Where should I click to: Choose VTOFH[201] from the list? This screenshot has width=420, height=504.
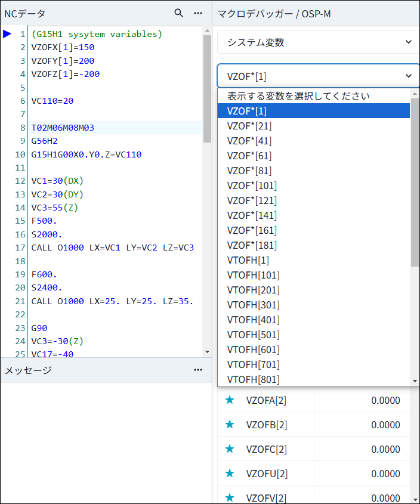click(x=314, y=290)
